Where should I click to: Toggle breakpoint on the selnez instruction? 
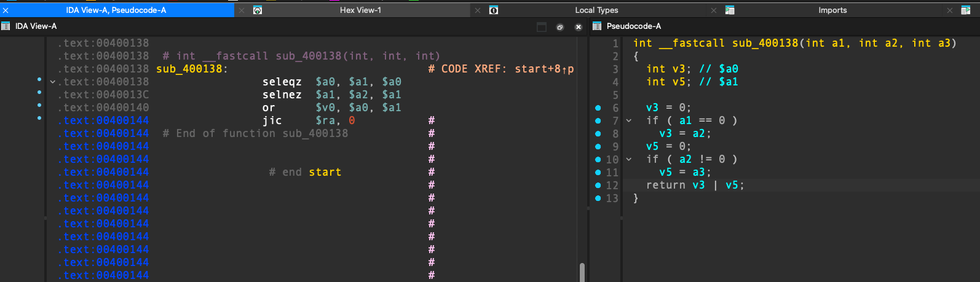click(x=39, y=93)
